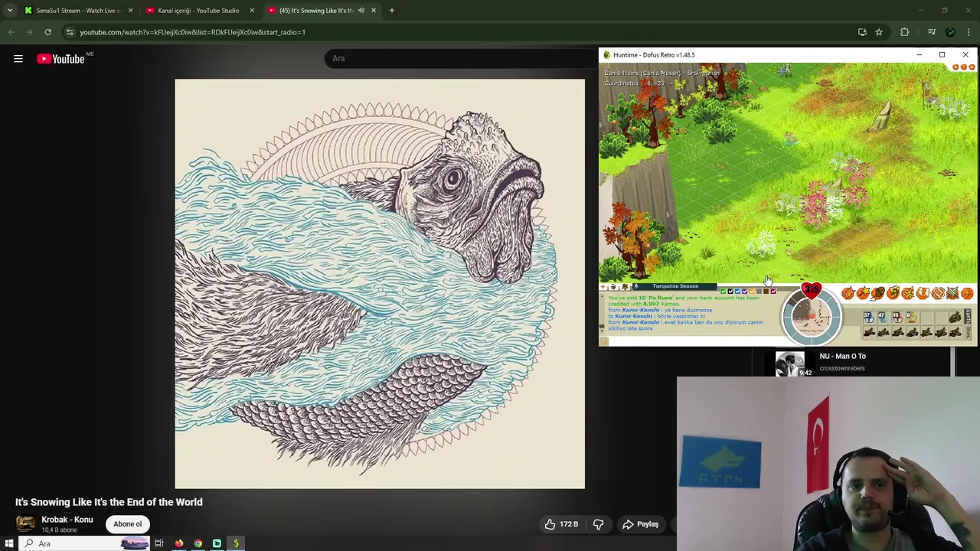980x551 pixels.
Task: Click the orange plus icon in Dofus menu
Action: click(968, 293)
